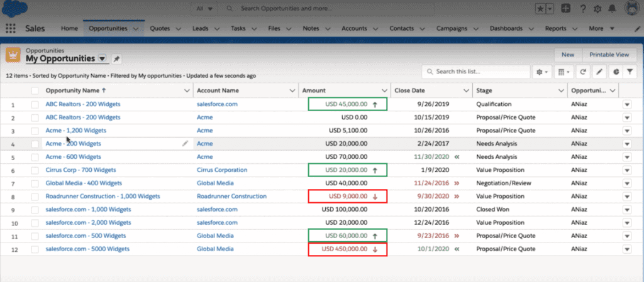Select salesforce.com - 5000 Widgets checkbox

35,249
